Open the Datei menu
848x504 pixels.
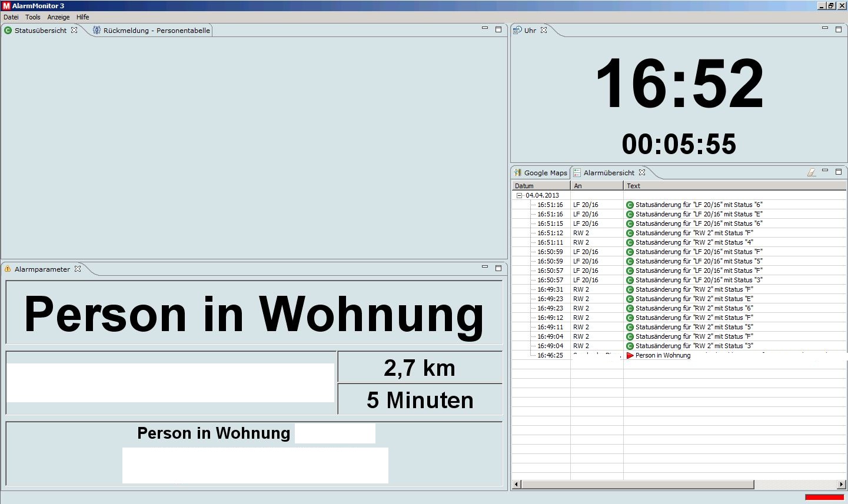coord(11,17)
